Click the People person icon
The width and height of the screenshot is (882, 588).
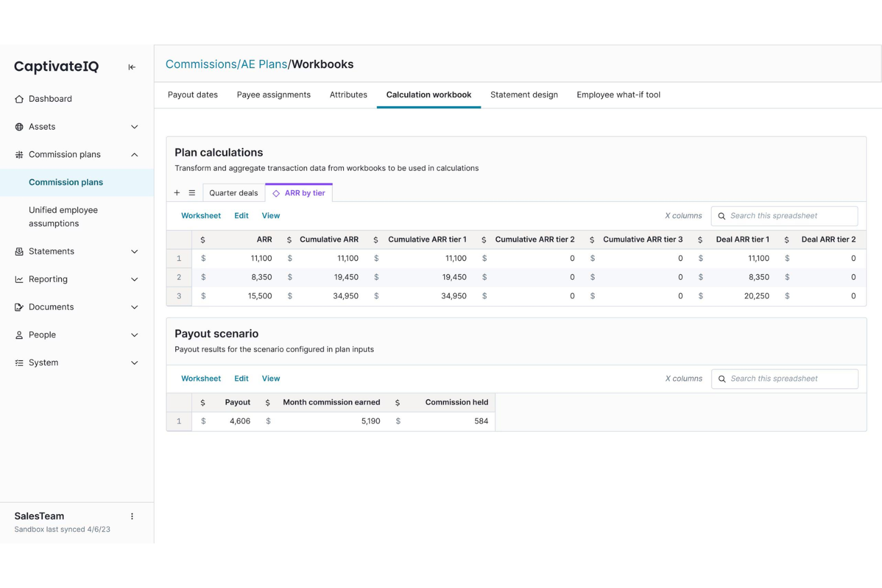point(19,335)
